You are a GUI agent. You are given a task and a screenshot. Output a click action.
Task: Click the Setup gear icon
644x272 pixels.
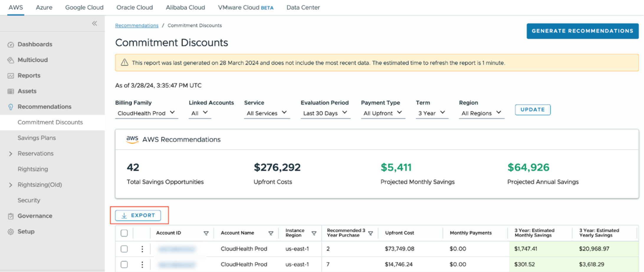(x=11, y=231)
